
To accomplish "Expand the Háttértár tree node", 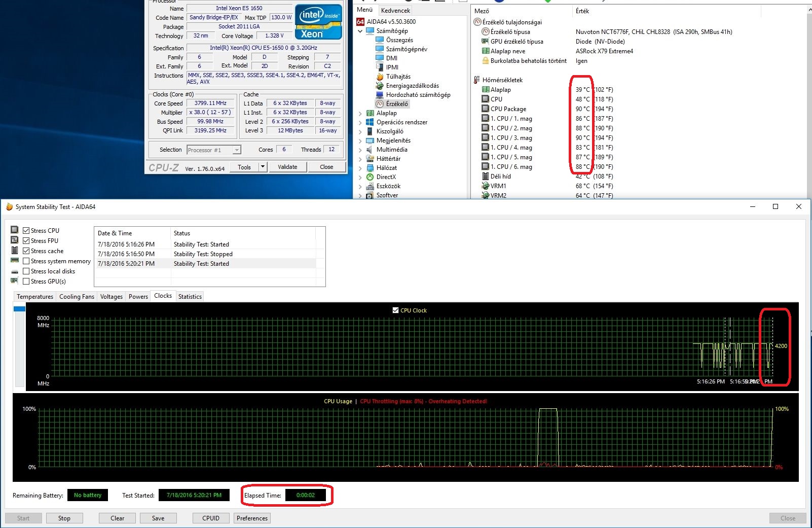I will pos(360,159).
